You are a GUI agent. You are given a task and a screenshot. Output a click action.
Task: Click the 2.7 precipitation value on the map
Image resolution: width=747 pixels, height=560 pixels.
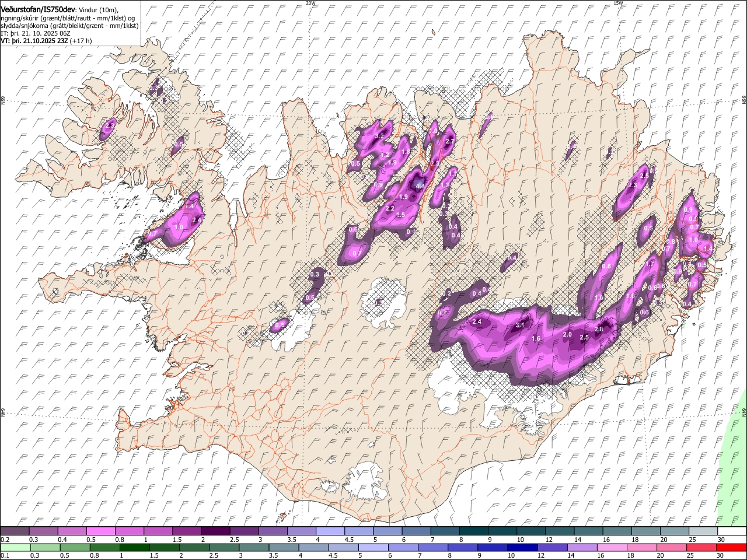coord(449,142)
